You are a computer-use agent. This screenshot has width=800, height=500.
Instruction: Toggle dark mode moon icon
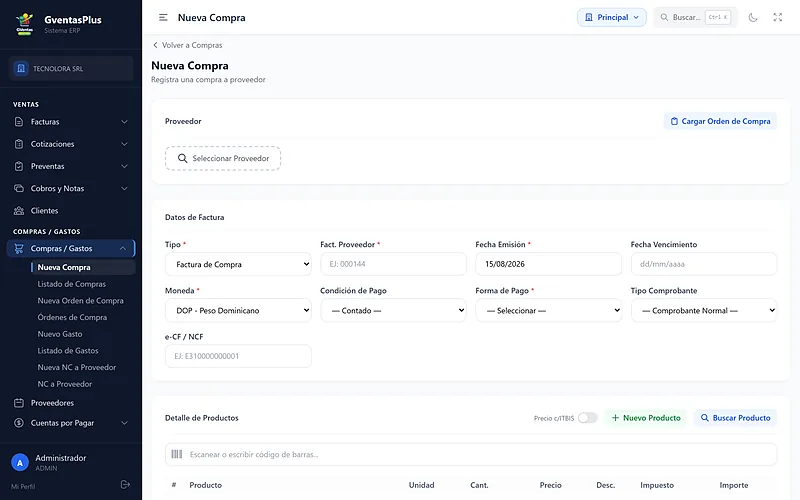coord(753,18)
